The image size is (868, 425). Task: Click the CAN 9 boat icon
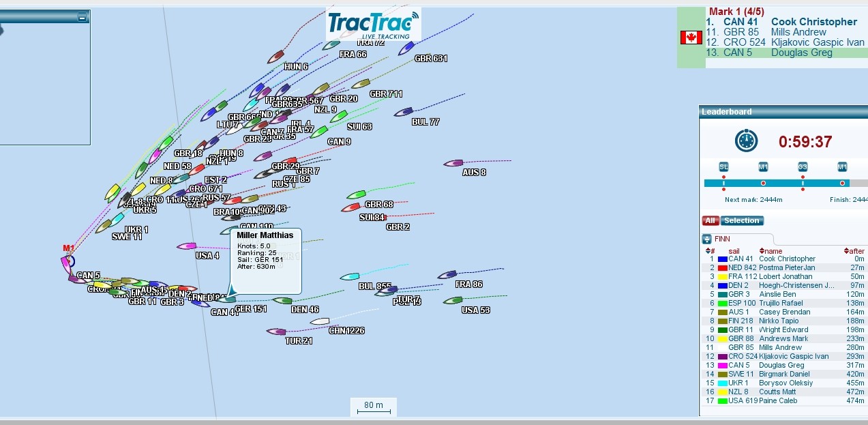tap(319, 132)
